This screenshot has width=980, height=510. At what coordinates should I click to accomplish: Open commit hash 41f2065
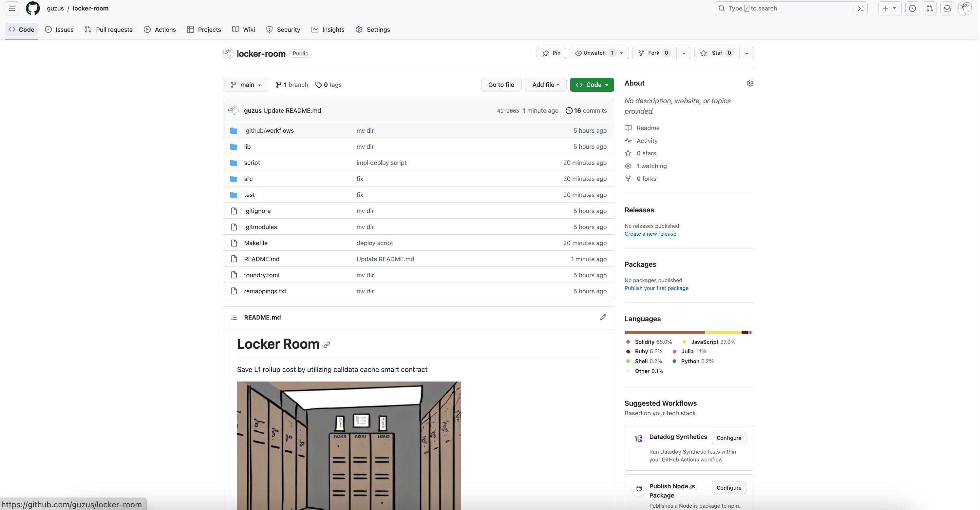click(508, 111)
